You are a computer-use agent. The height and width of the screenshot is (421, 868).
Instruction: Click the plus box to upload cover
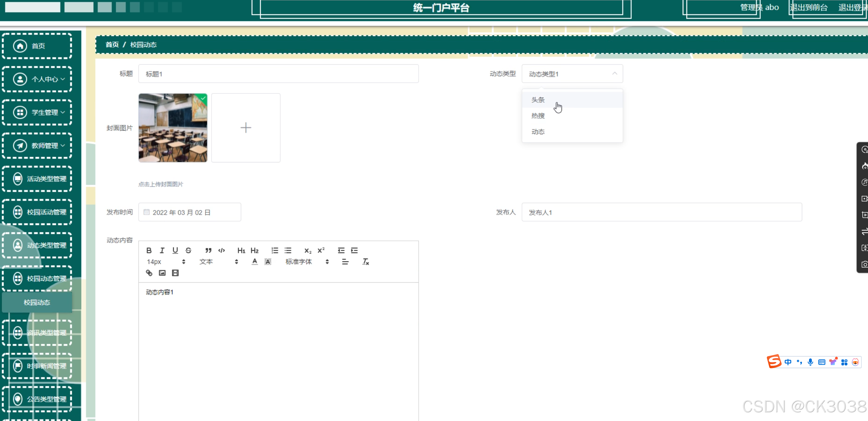246,128
